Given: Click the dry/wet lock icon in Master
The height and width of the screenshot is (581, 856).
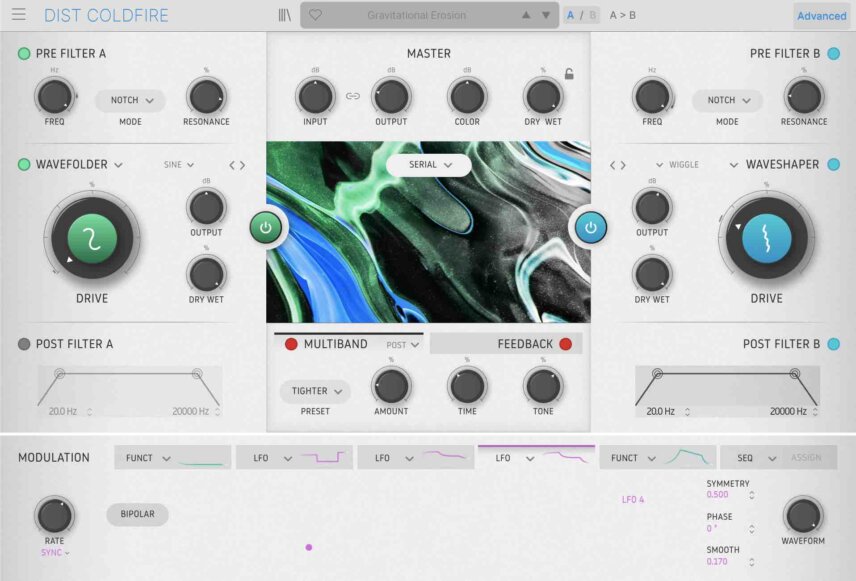Looking at the screenshot, I should click(x=569, y=74).
